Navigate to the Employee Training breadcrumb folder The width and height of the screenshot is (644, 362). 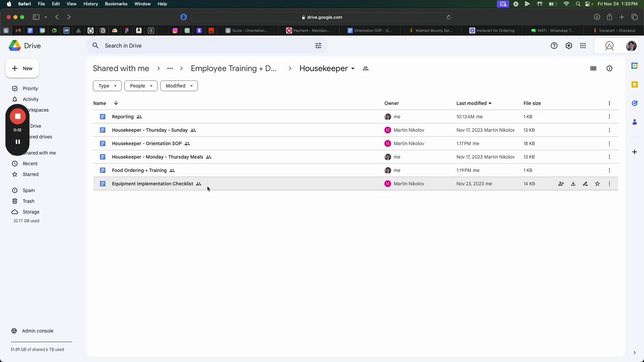(x=233, y=68)
